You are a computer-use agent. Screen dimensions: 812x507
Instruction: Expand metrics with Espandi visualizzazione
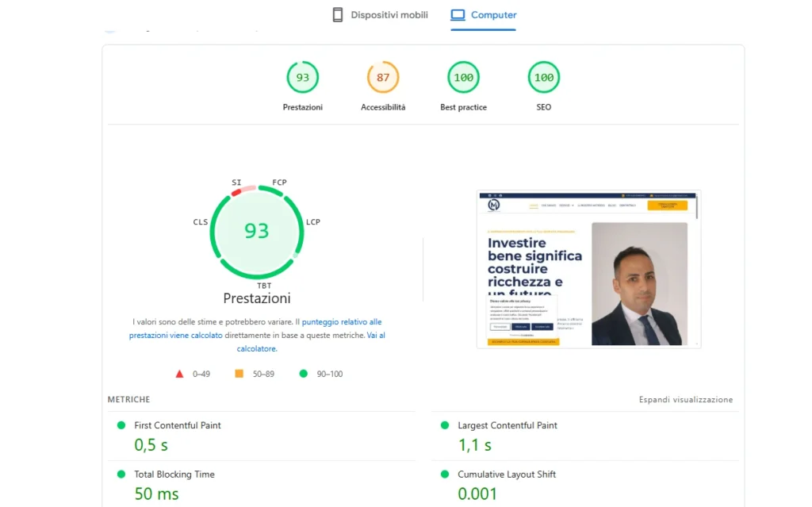(686, 400)
